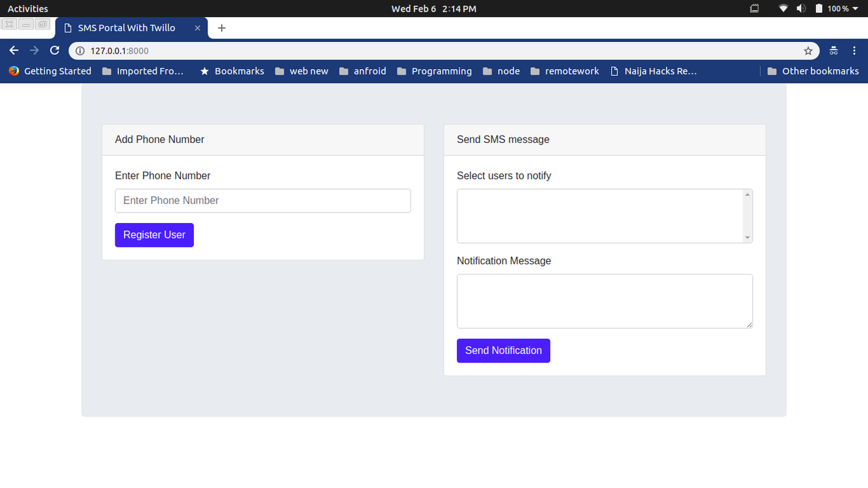Open the anfroid bookmarks folder

363,71
